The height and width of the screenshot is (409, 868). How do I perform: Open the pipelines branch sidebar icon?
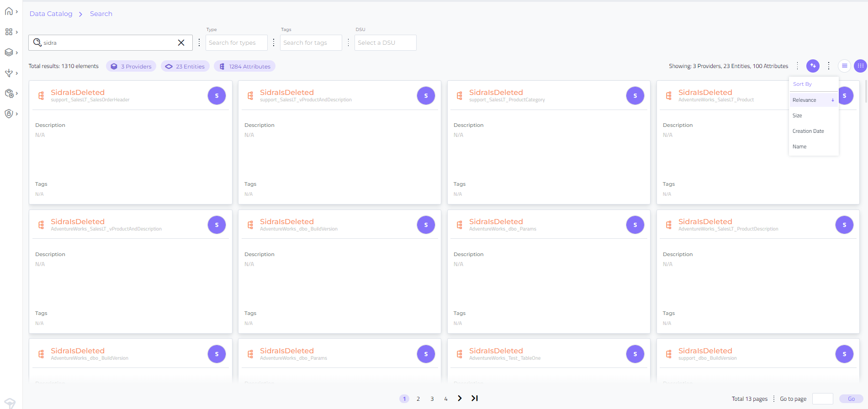click(x=9, y=73)
